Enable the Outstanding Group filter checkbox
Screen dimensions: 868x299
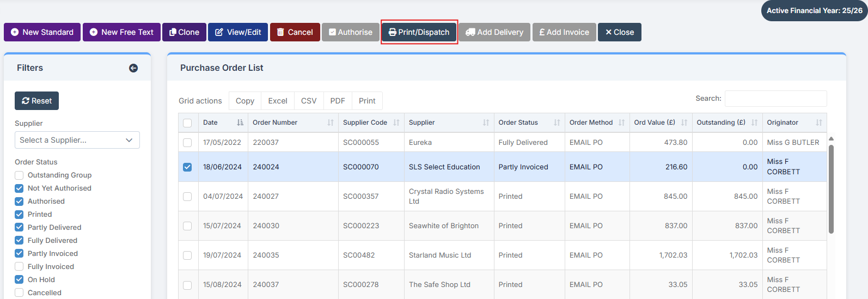coord(19,175)
